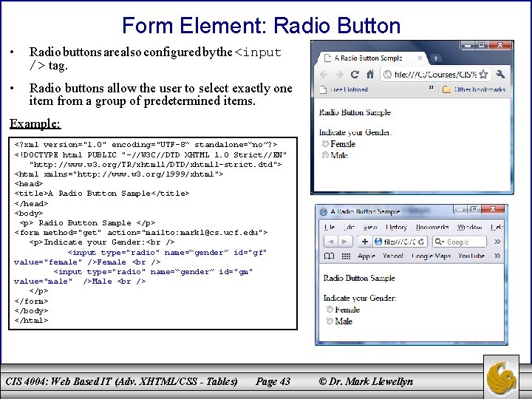Click UCF Pegasus logo on slide footer
The image size is (532, 399).
click(x=501, y=377)
